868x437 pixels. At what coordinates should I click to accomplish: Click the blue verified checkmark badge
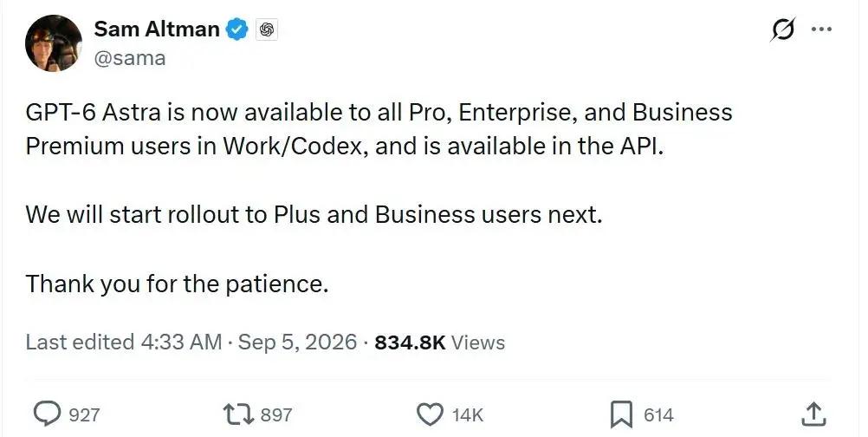[x=238, y=29]
